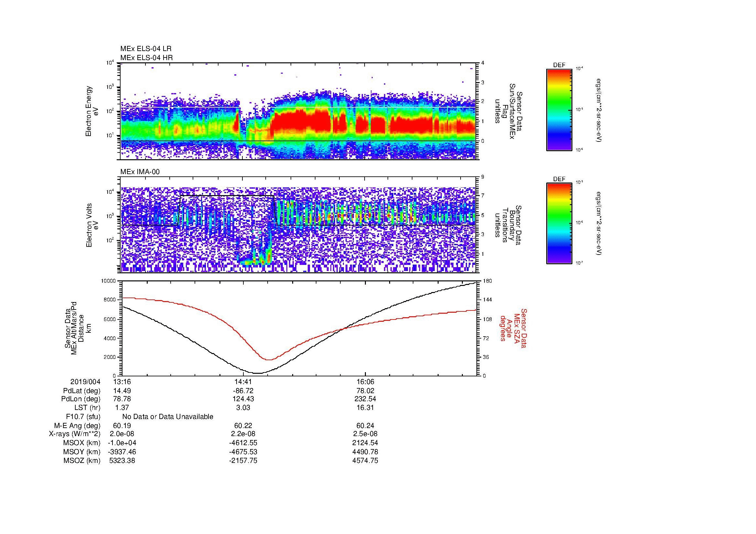The width and height of the screenshot is (756, 534).
Task: Click the MEx ELS-04 LR plot title
Action: click(x=146, y=49)
